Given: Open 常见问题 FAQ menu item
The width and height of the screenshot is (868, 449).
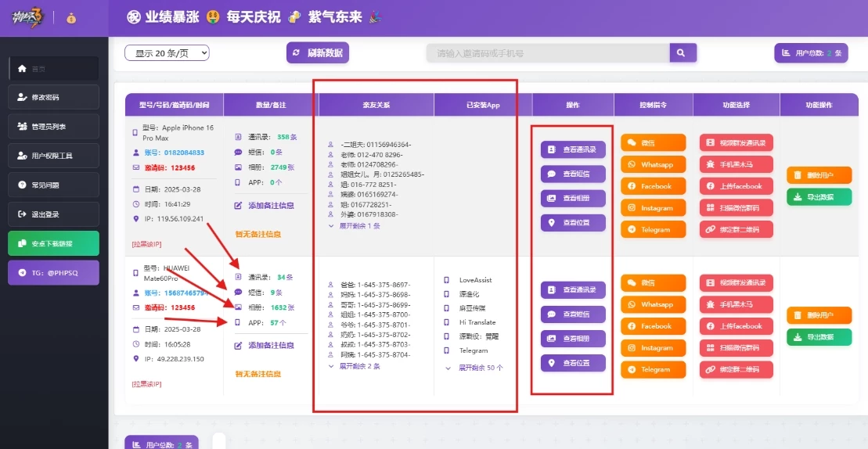Looking at the screenshot, I should coord(53,185).
